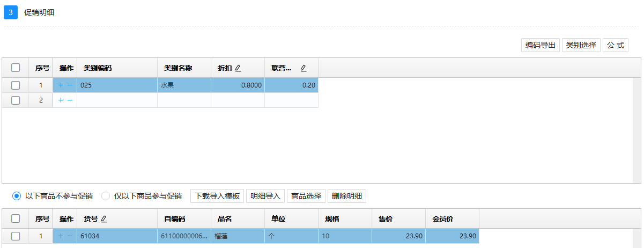Click the unit cell 个
Image resolution: width=644 pixels, height=248 pixels.
(x=292, y=236)
